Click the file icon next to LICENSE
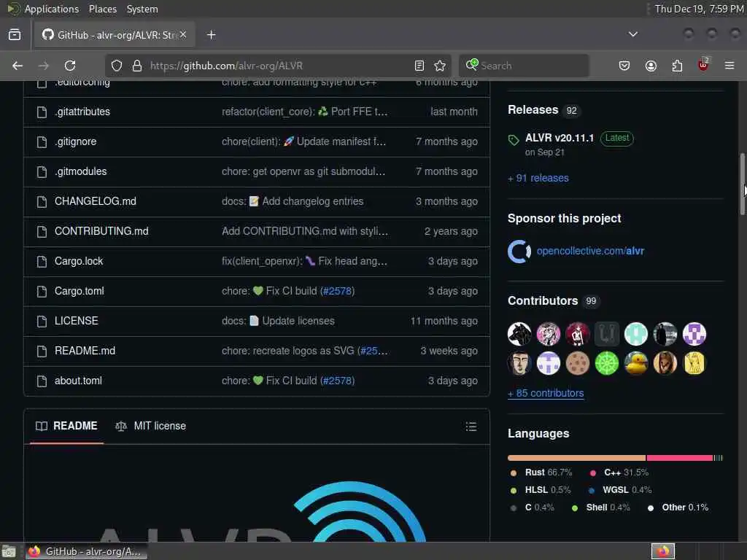This screenshot has width=747, height=560. click(42, 322)
